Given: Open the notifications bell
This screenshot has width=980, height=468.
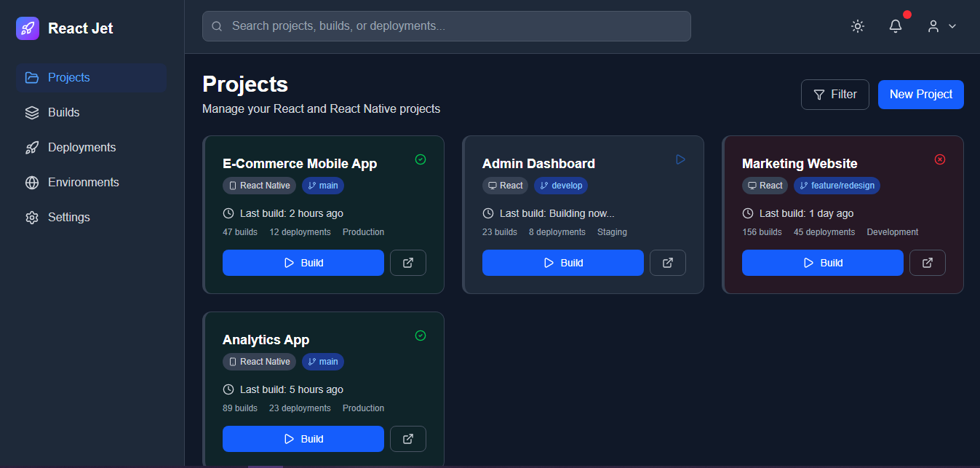Looking at the screenshot, I should [896, 26].
